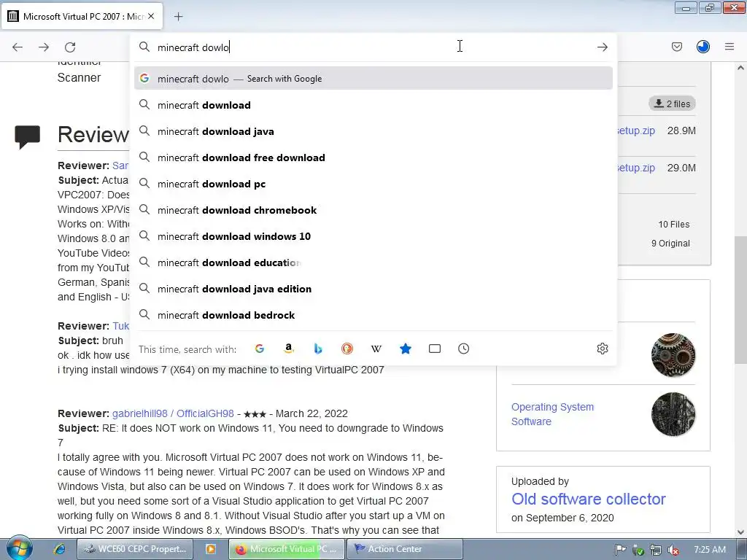
Task: Go back to the previous page
Action: pos(18,47)
